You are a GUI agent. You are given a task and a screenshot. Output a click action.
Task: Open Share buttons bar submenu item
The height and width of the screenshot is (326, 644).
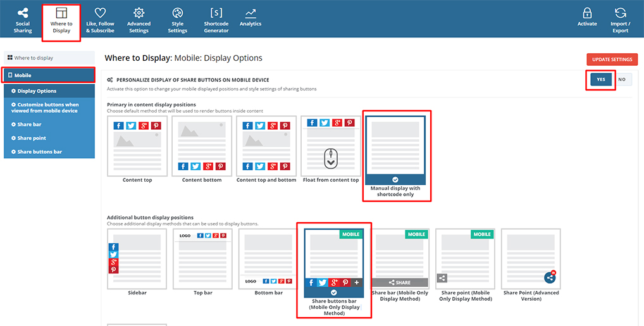point(39,152)
